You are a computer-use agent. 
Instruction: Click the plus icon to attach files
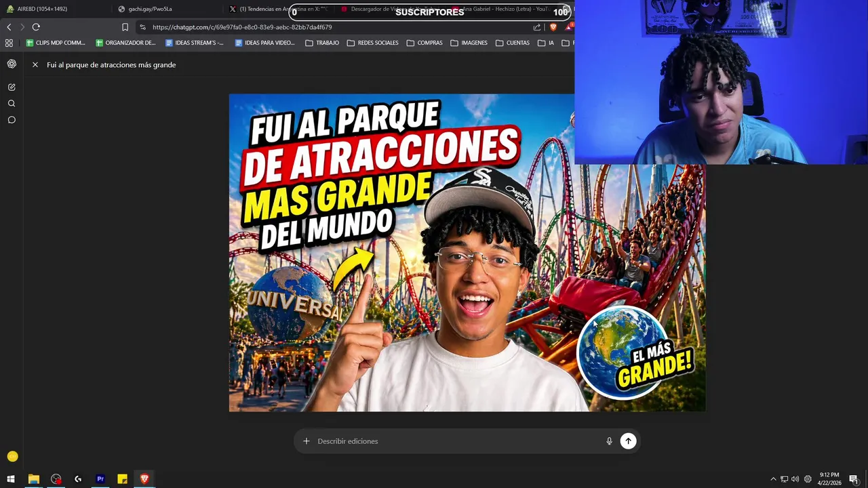coord(307,441)
